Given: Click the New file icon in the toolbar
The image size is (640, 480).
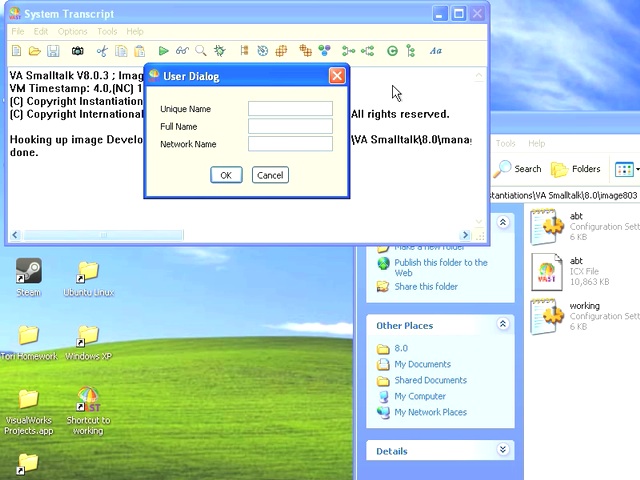Looking at the screenshot, I should [x=17, y=51].
